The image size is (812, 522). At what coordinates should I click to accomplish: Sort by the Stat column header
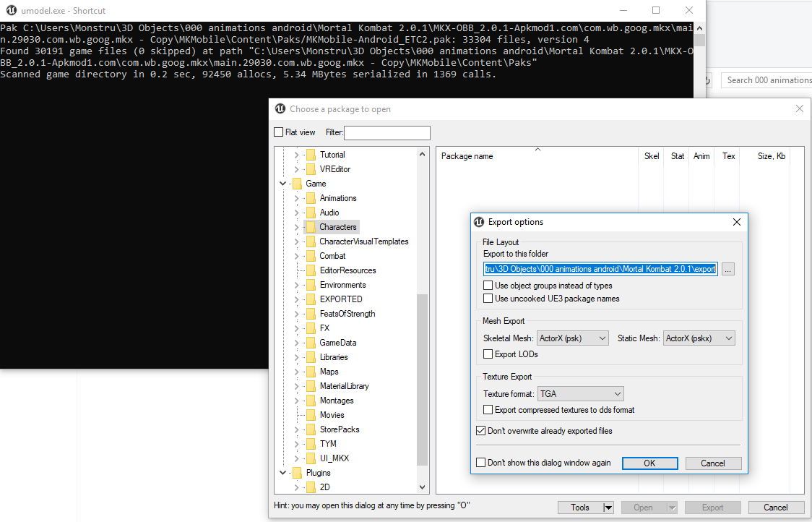(x=677, y=156)
